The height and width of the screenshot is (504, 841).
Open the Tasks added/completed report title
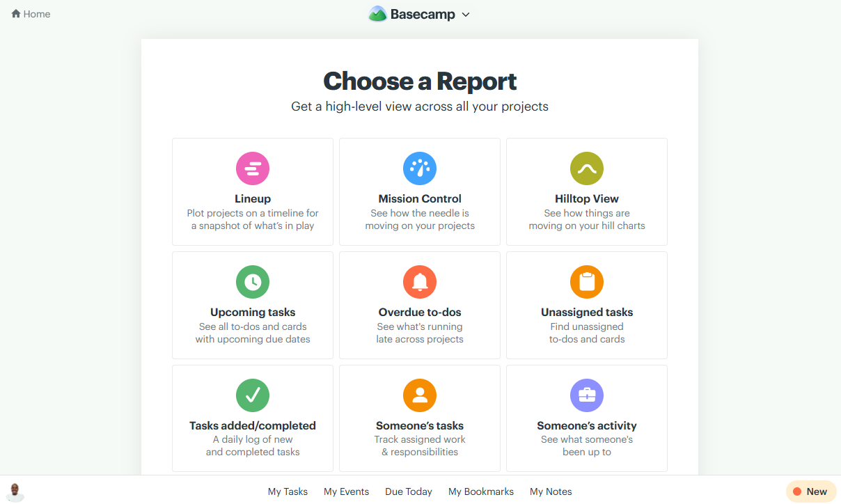pyautogui.click(x=253, y=426)
